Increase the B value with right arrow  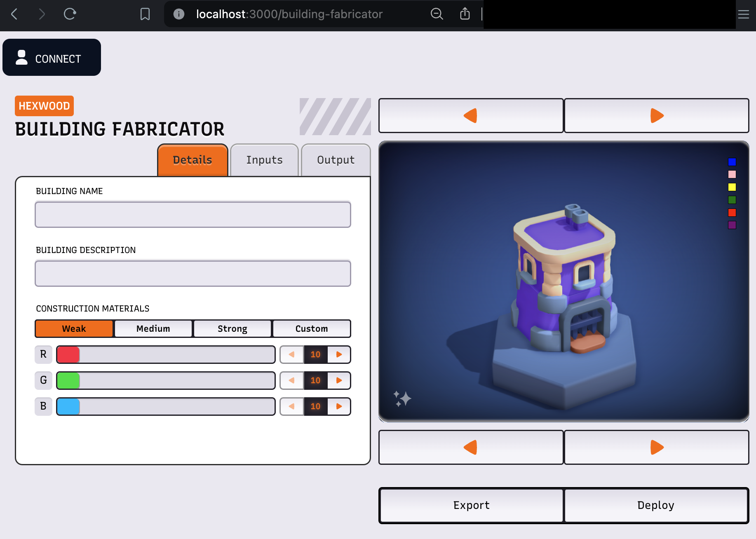pyautogui.click(x=339, y=406)
